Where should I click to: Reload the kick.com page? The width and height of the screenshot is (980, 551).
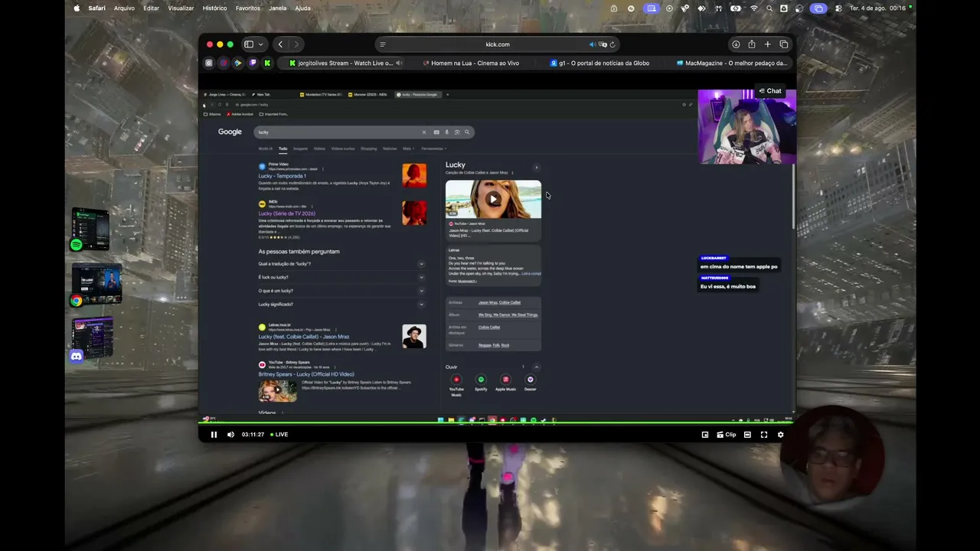click(612, 44)
